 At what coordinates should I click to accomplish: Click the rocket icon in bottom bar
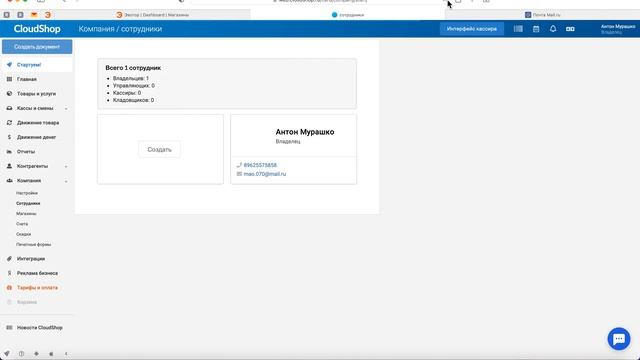pos(7,354)
